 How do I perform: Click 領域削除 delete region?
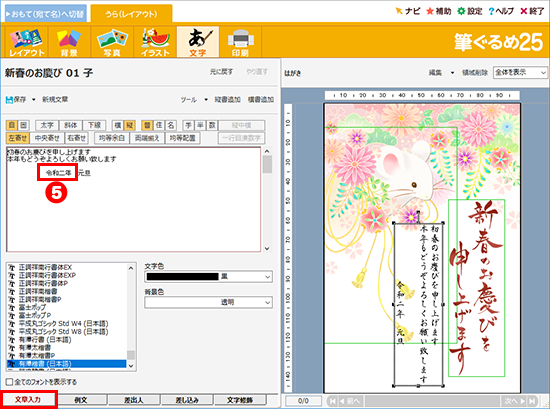point(475,73)
